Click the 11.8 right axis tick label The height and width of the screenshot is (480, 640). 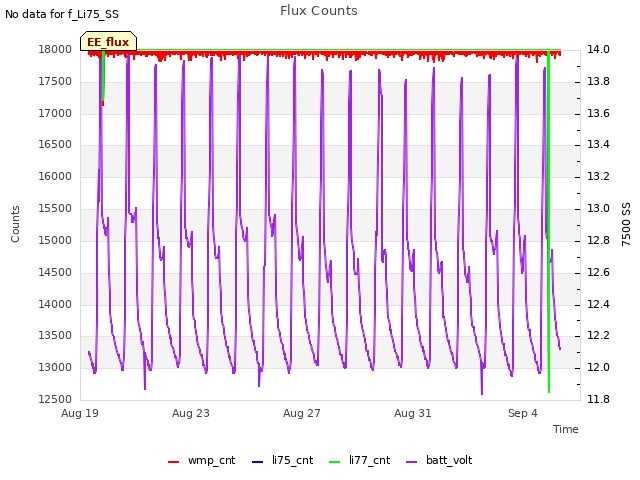pos(598,399)
